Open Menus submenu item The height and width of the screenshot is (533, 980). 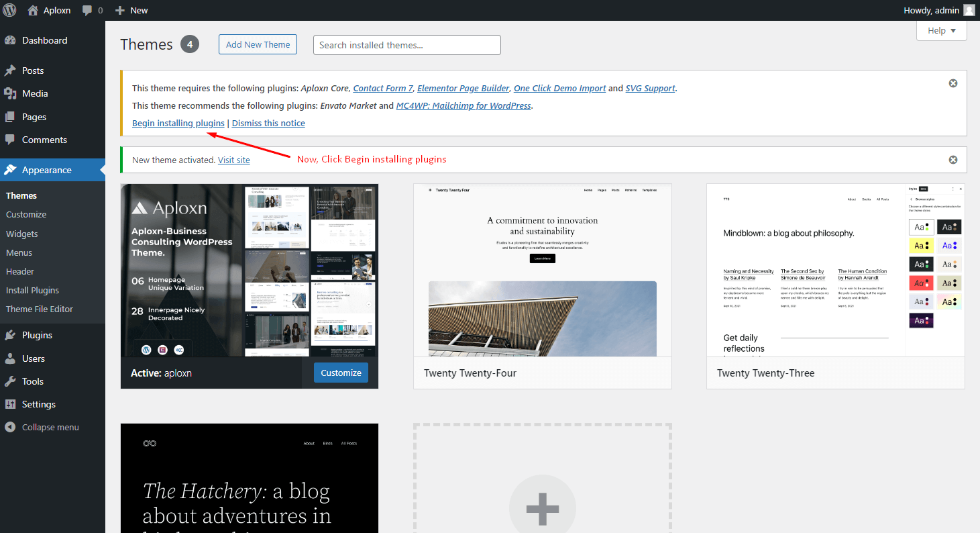coord(19,252)
